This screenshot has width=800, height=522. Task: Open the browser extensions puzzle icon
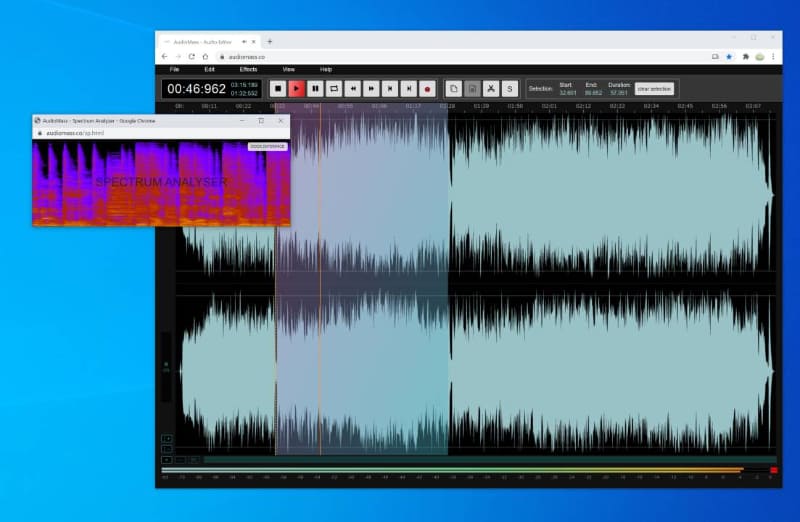[x=745, y=57]
